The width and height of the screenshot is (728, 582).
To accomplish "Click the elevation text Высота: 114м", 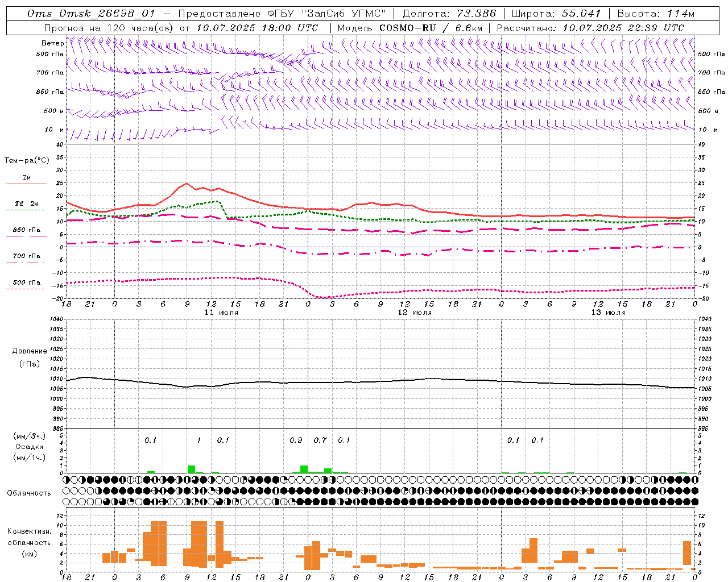I will [656, 14].
